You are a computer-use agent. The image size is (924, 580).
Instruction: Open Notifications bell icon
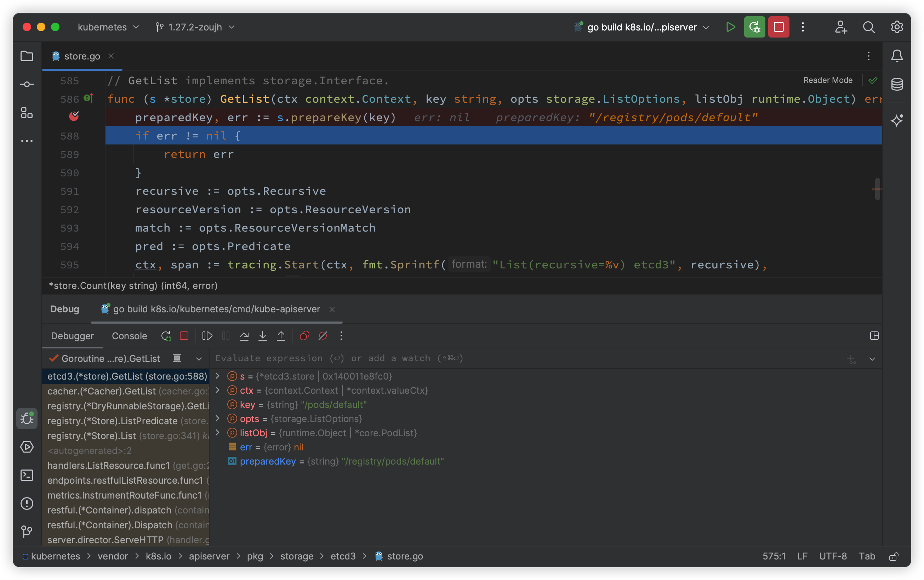point(897,56)
